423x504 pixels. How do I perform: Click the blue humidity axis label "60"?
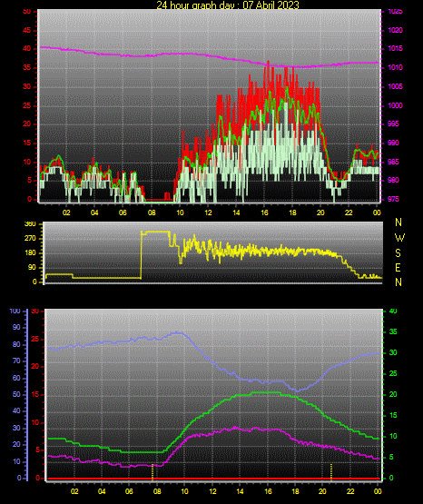tap(16, 378)
